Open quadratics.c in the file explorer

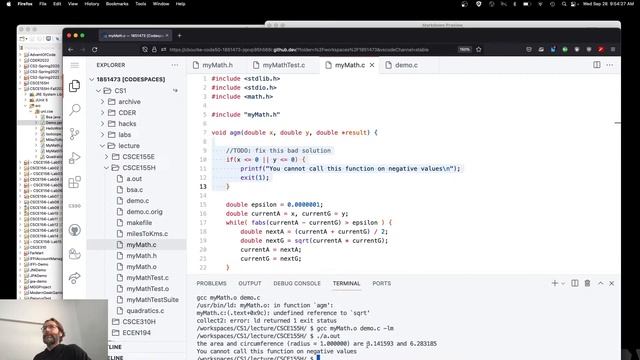click(145, 311)
